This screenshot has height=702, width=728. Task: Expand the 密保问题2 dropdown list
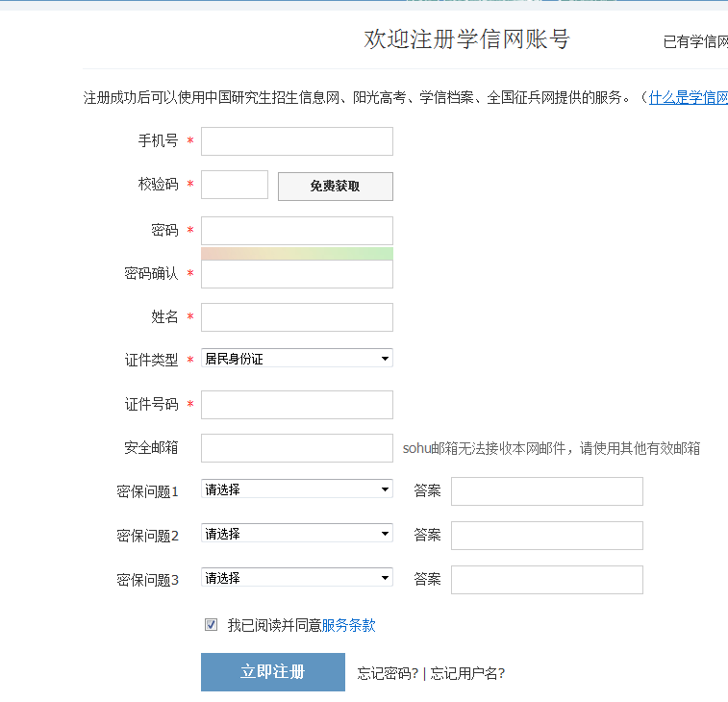point(296,534)
